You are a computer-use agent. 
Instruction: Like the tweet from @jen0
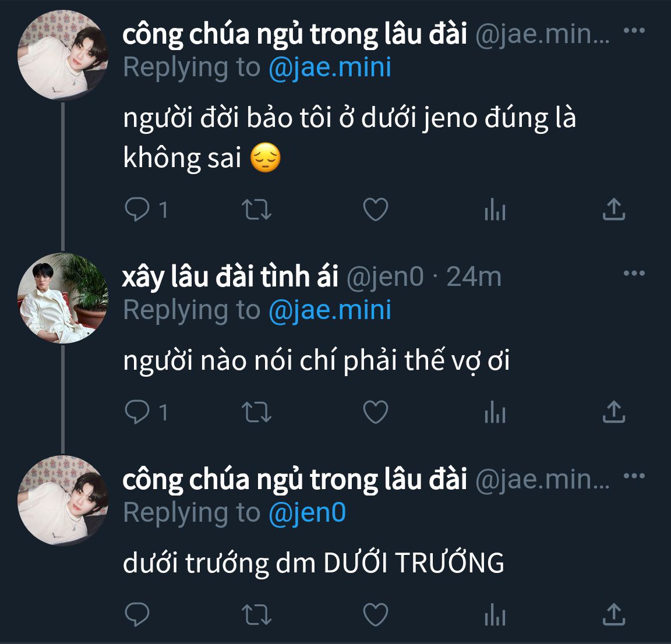click(x=375, y=412)
